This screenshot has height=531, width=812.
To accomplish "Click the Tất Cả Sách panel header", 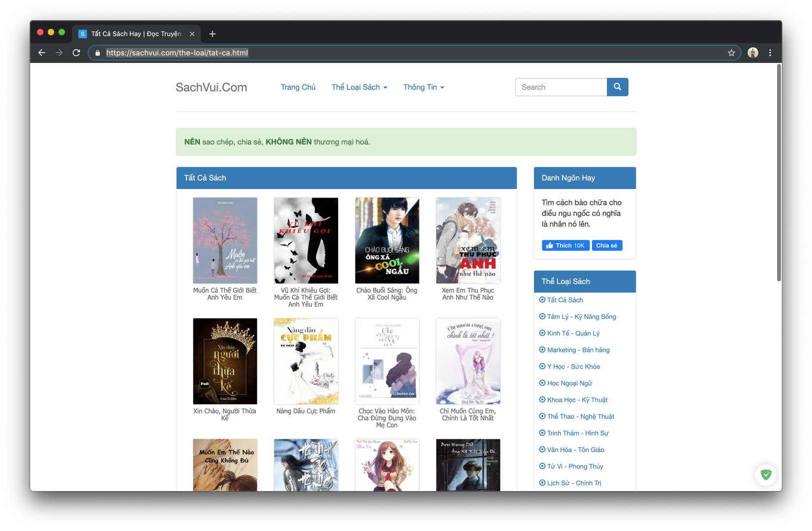I will (346, 178).
